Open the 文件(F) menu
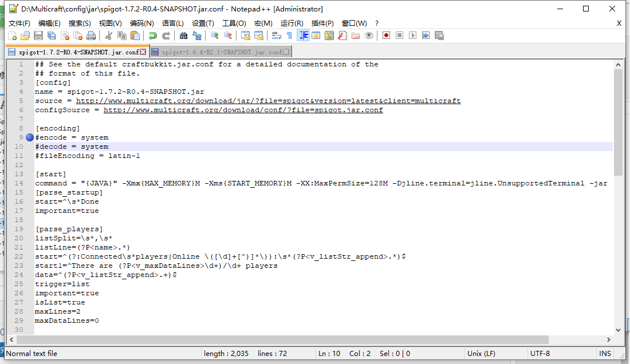The height and width of the screenshot is (364, 630). click(x=19, y=23)
